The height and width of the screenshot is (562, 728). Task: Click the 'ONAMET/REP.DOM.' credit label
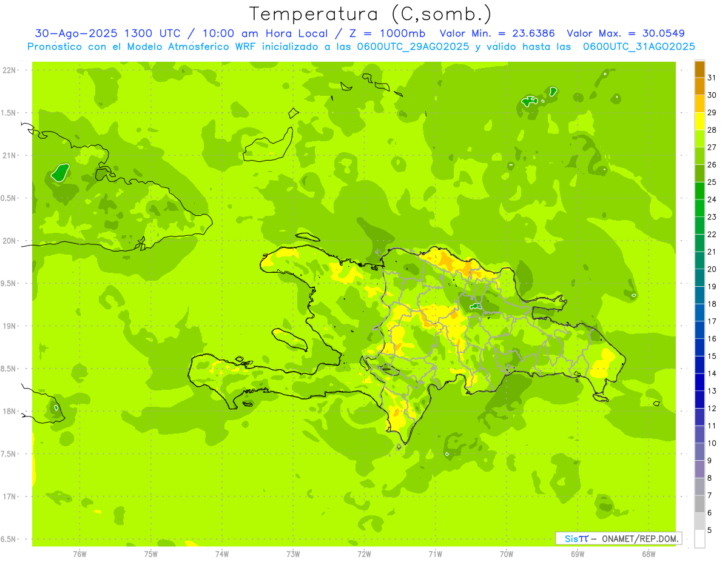click(641, 538)
